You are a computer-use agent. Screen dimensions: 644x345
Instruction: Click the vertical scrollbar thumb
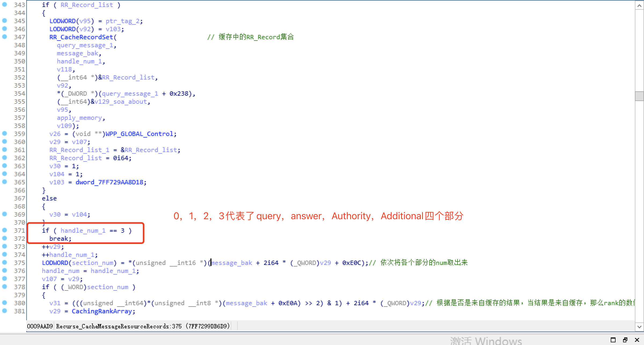coord(639,96)
